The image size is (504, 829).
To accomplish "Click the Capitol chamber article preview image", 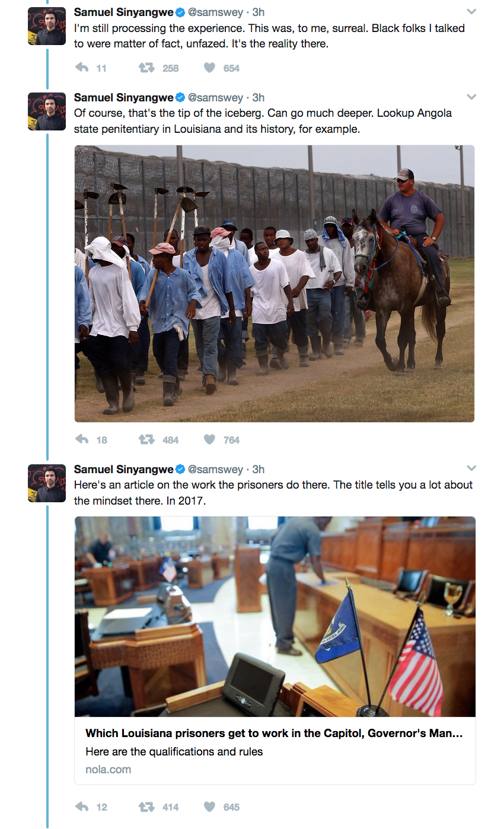I will point(275,617).
